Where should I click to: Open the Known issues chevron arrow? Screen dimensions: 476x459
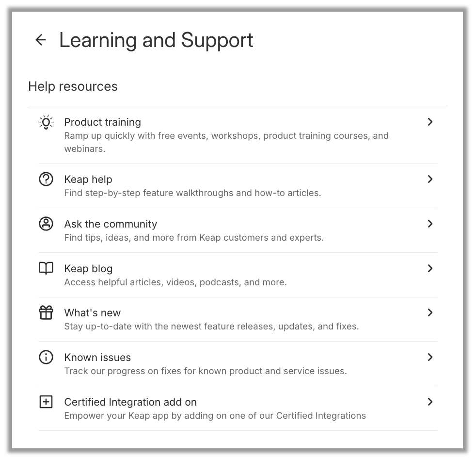(x=430, y=357)
